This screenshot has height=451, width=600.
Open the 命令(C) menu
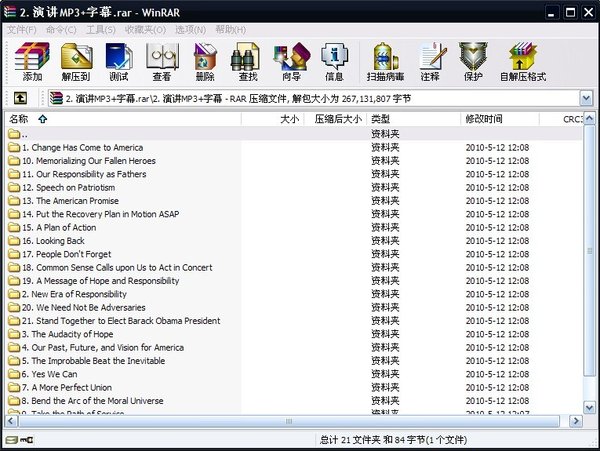coord(61,30)
